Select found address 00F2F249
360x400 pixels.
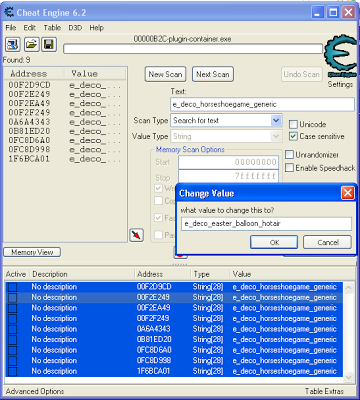point(29,113)
